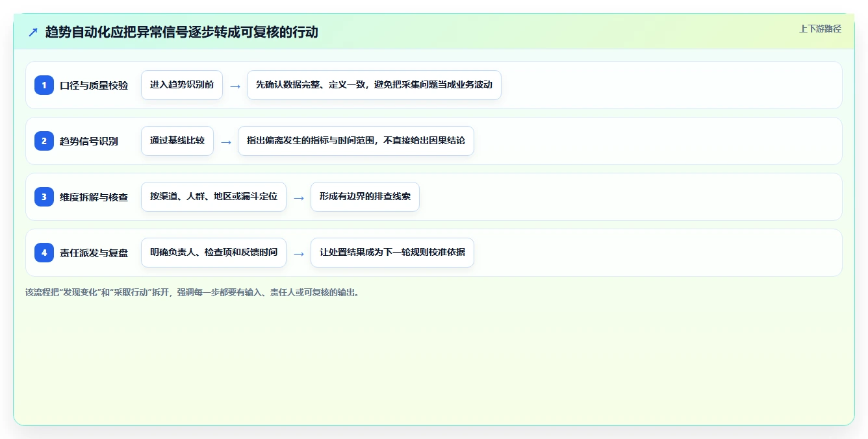This screenshot has height=439, width=868.
Task: Click the step 3 number badge
Action: [x=44, y=197]
